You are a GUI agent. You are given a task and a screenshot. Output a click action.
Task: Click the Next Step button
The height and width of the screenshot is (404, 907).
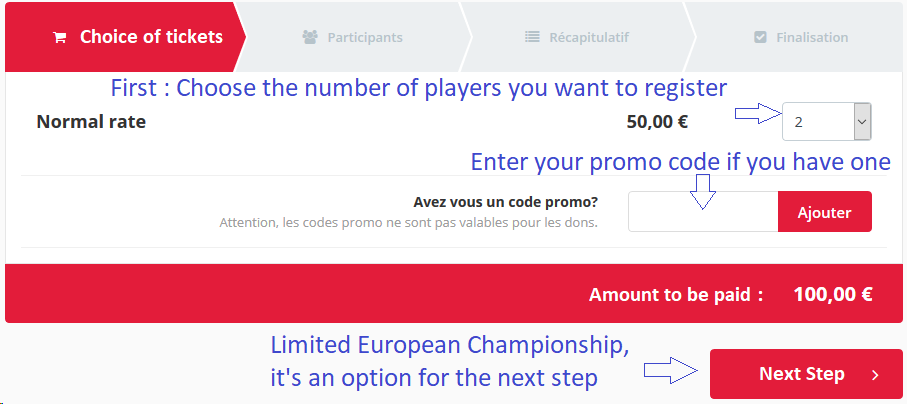[x=806, y=374]
